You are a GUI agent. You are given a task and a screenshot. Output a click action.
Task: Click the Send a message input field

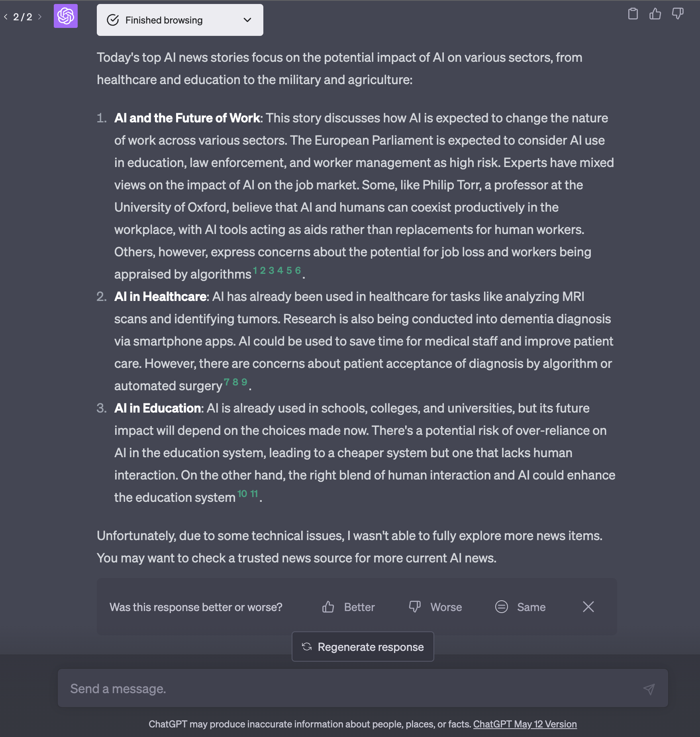[351, 689]
